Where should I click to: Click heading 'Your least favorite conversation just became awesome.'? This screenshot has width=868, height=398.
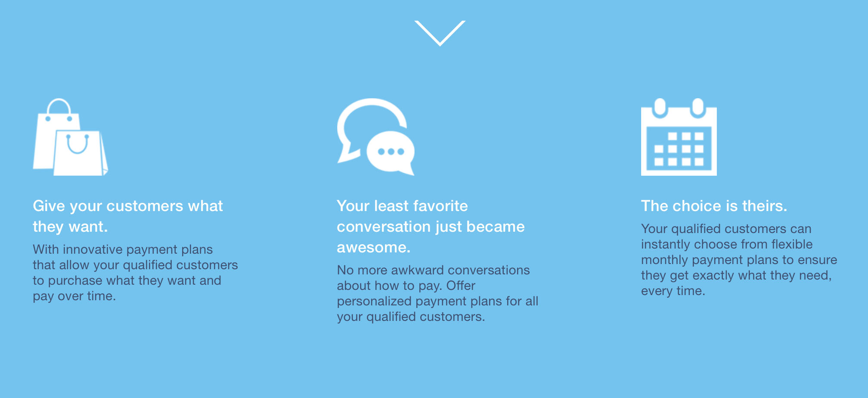pyautogui.click(x=431, y=227)
